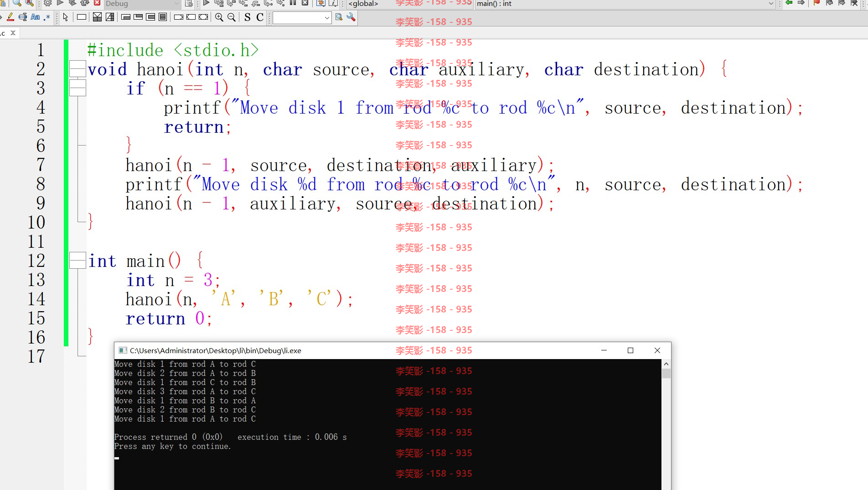Toggle the regex .* search icon

[x=47, y=17]
